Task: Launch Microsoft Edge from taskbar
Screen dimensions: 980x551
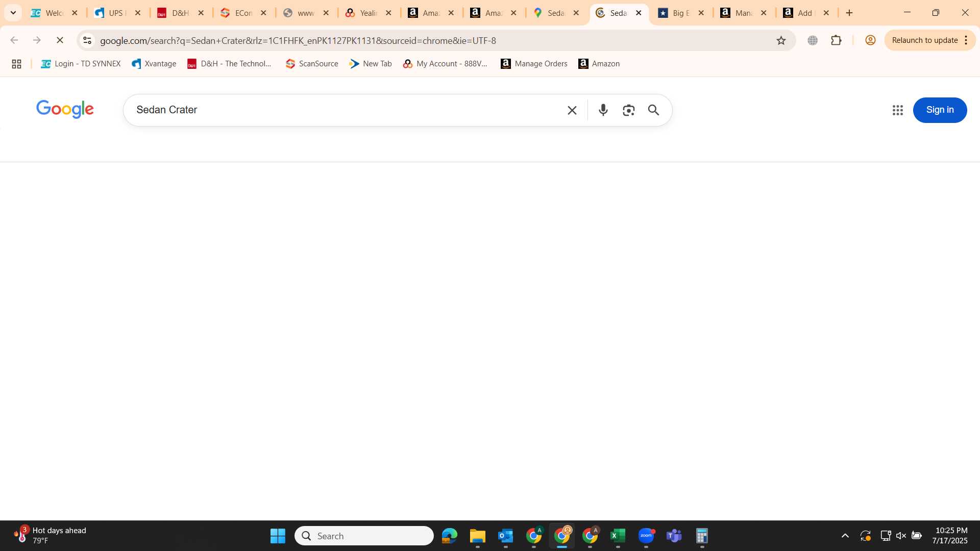Action: 449,536
